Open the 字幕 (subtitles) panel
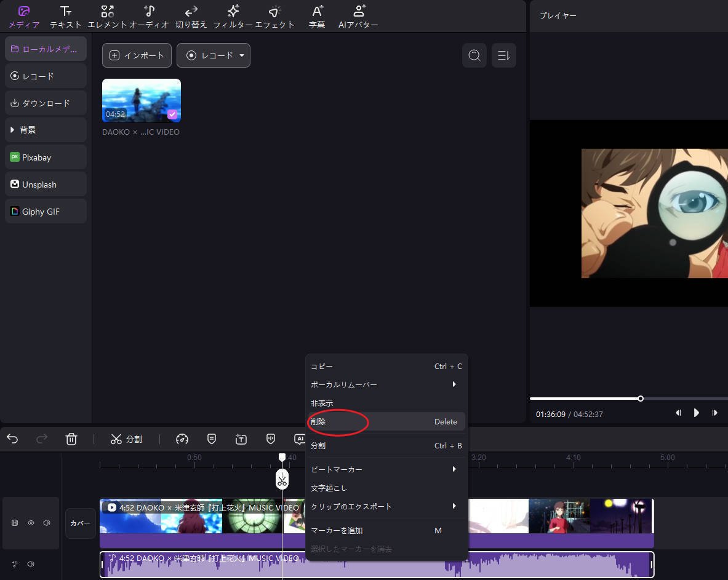The height and width of the screenshot is (580, 728). tap(316, 15)
